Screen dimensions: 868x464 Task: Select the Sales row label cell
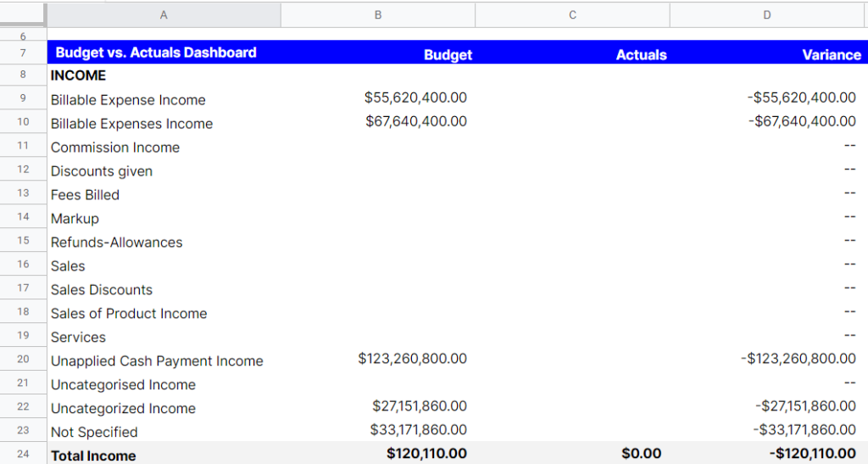[164, 266]
